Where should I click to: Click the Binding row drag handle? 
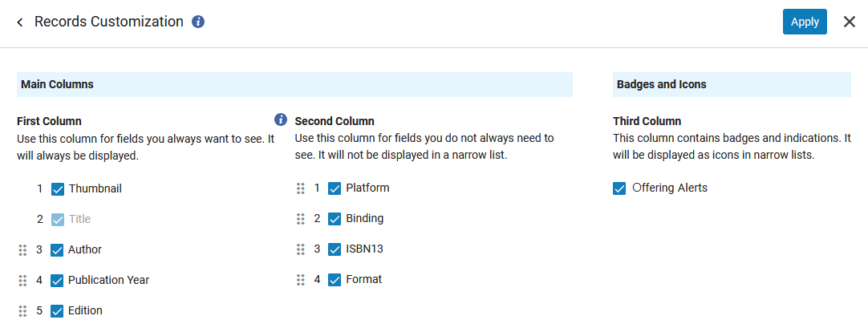point(301,219)
